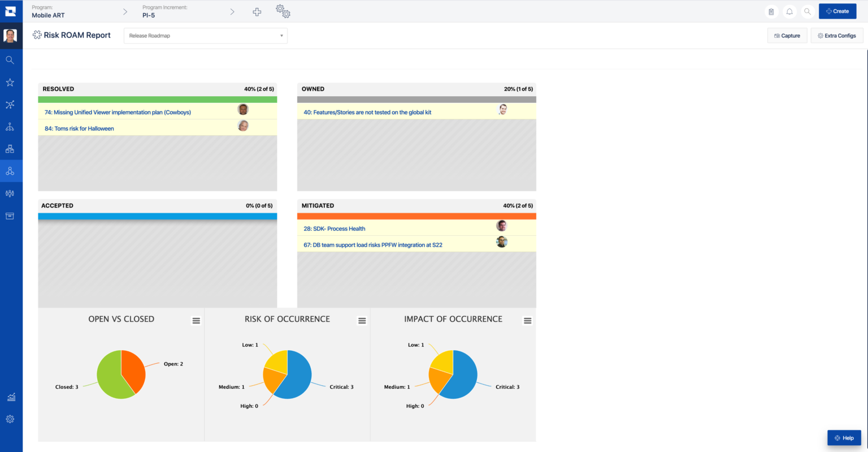Viewport: 868px width, 452px height.
Task: Open the Impact of Occurrence chart menu
Action: (527, 320)
